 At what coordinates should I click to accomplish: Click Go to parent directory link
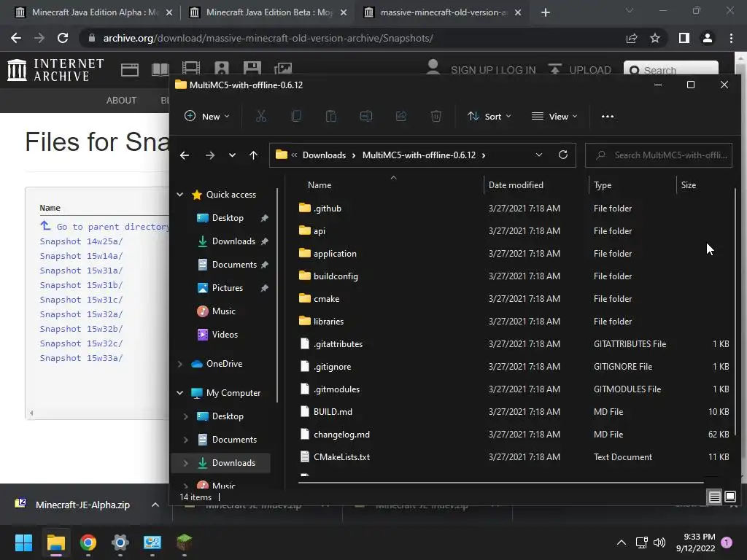click(112, 227)
